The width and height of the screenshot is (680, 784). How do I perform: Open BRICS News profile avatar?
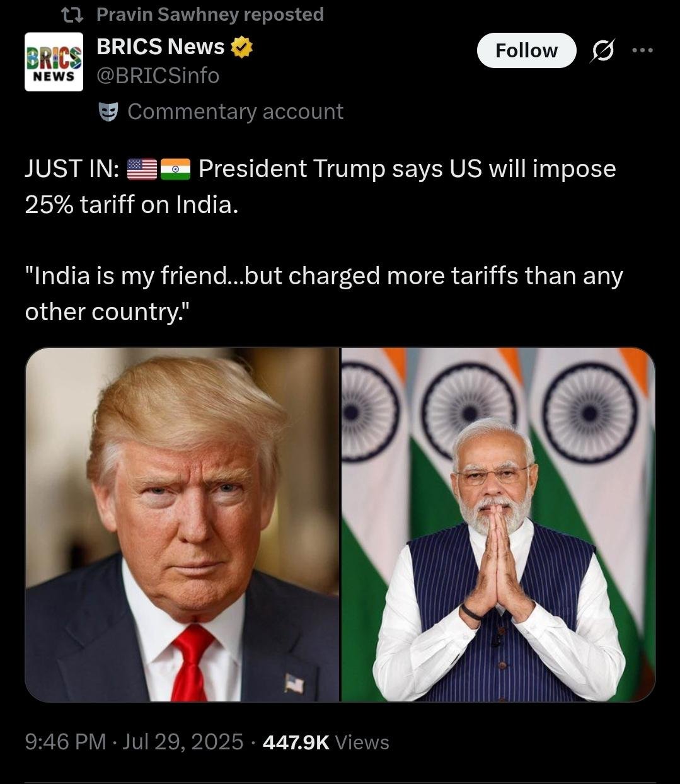click(54, 62)
